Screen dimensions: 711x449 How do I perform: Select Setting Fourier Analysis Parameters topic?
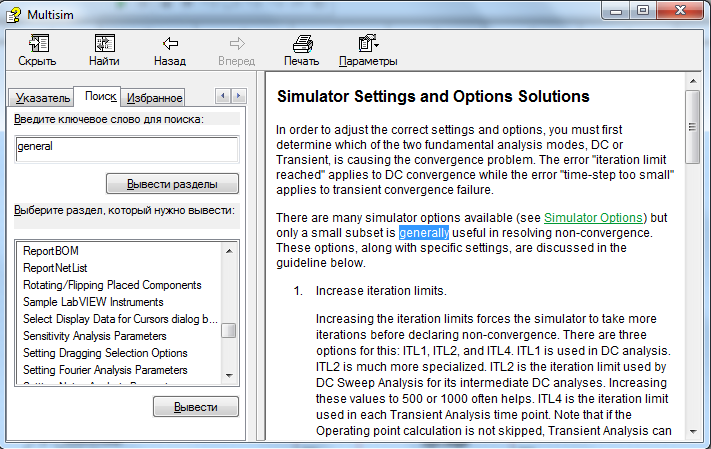(105, 370)
